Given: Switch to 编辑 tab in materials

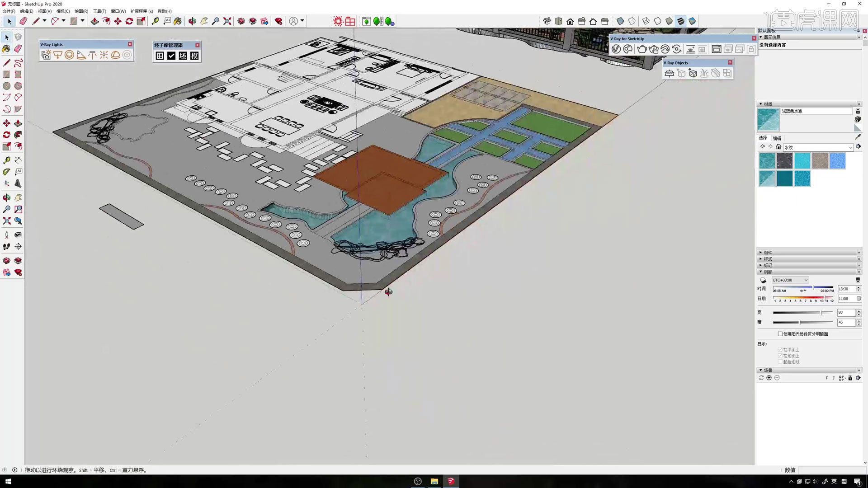Looking at the screenshot, I should [x=777, y=138].
